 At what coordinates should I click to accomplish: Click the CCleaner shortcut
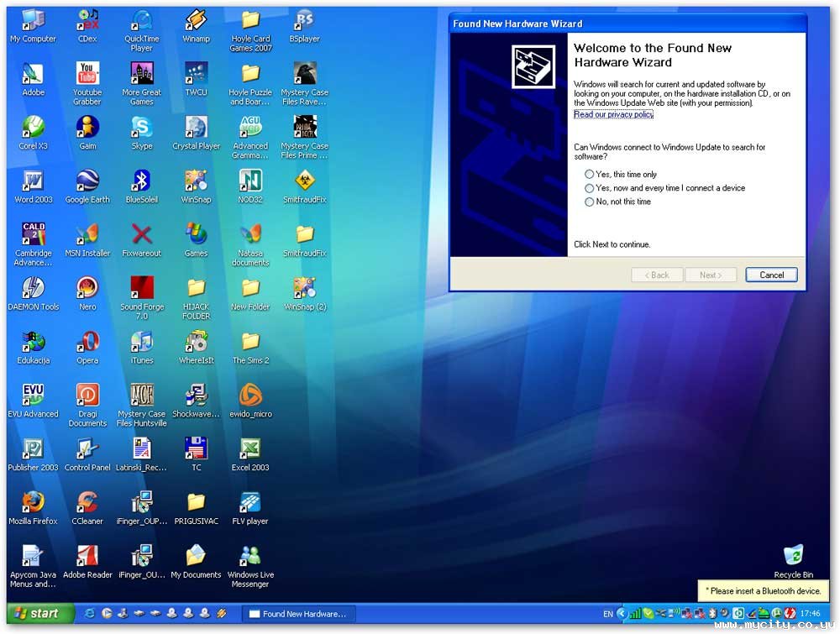click(x=87, y=508)
